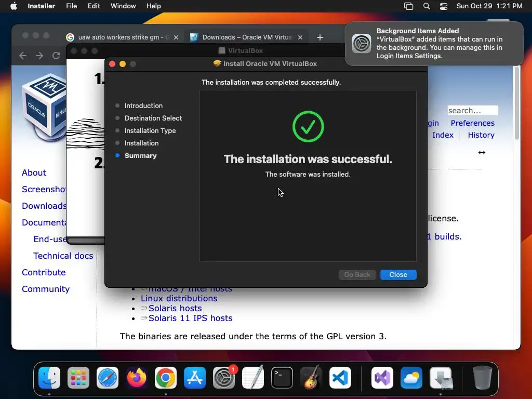Click the Linux distributions link
This screenshot has width=532, height=399.
[179, 298]
